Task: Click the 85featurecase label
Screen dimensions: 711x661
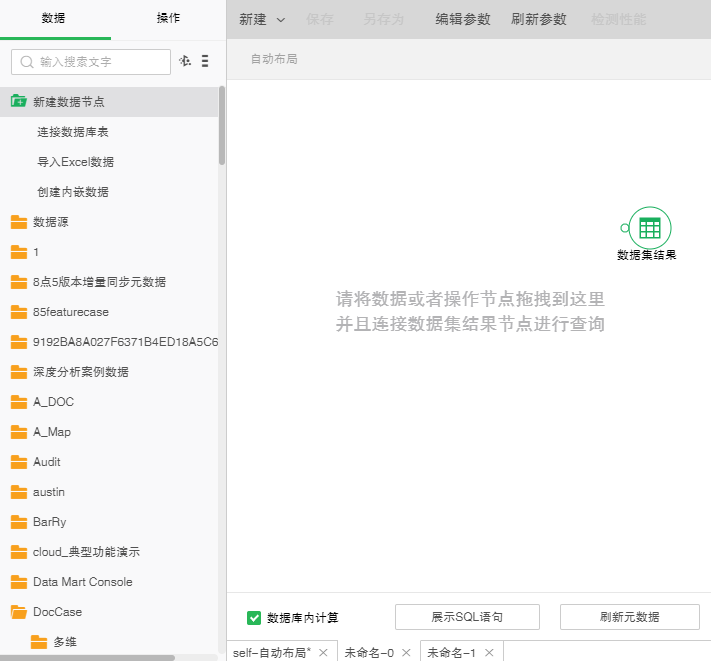Action: pos(71,312)
